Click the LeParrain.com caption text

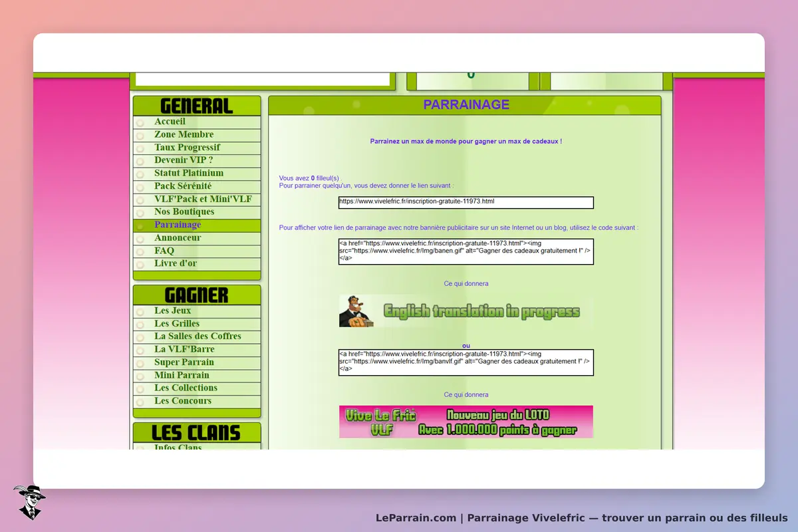click(x=582, y=518)
